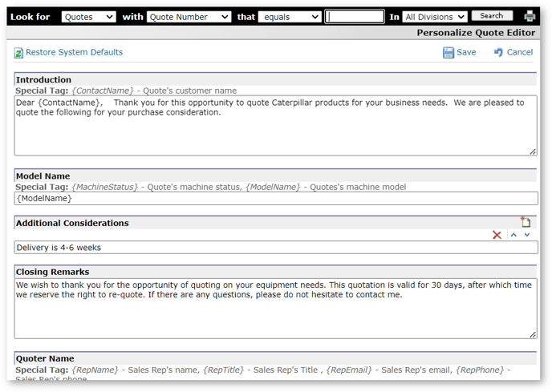Delete the consideration with the red X

tap(497, 235)
